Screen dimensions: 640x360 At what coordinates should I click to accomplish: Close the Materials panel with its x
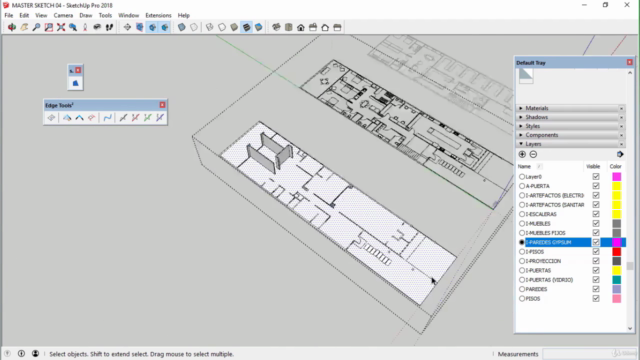(x=621, y=108)
